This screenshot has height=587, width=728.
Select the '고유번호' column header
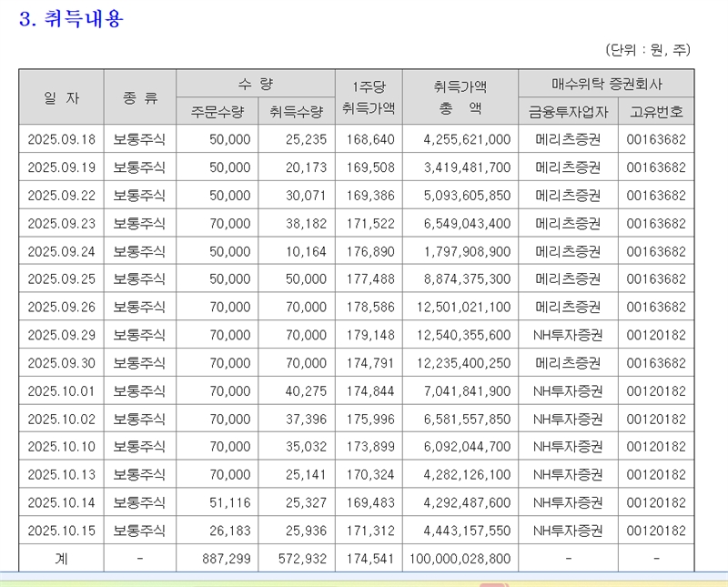[655, 112]
